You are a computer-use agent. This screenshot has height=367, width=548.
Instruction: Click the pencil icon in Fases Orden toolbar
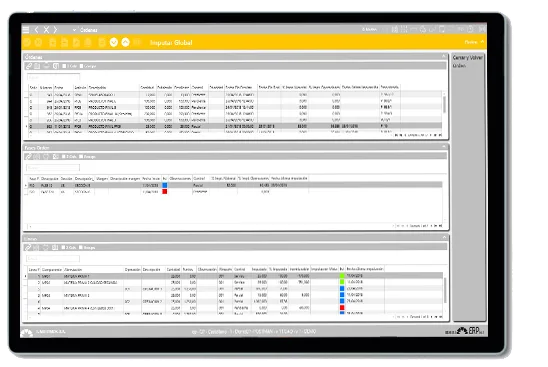pos(29,157)
